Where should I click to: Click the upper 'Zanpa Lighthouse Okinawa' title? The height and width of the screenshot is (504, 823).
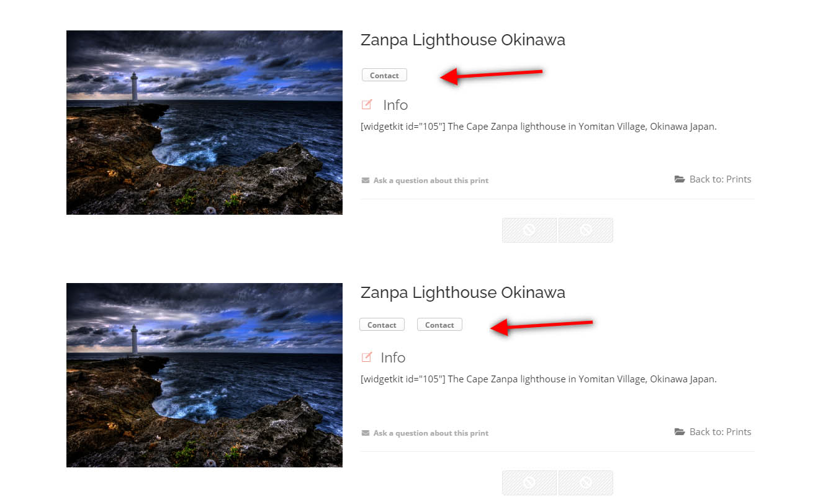(463, 40)
